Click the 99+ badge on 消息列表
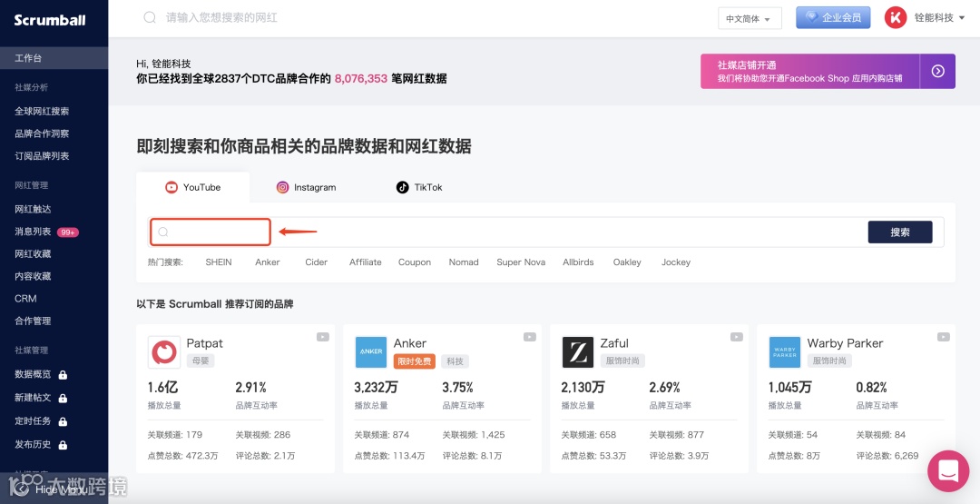980x504 pixels. pyautogui.click(x=67, y=232)
